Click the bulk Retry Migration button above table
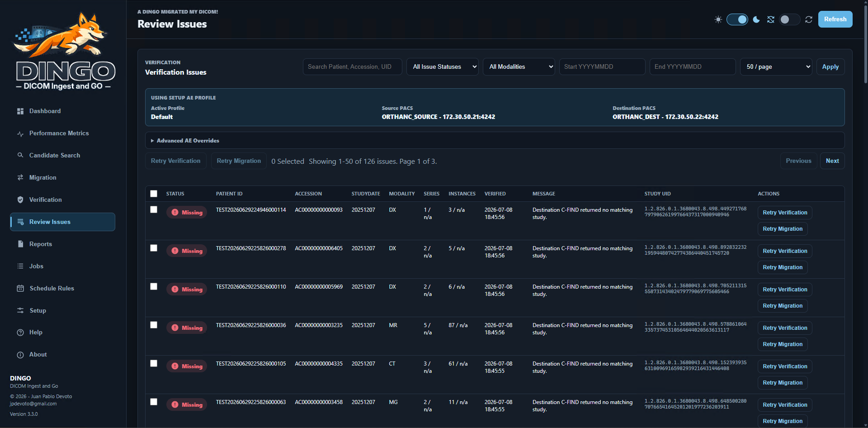 (239, 161)
